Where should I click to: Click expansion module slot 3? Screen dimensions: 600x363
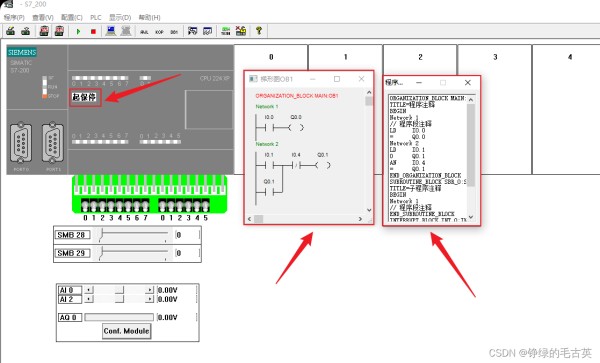tap(495, 109)
